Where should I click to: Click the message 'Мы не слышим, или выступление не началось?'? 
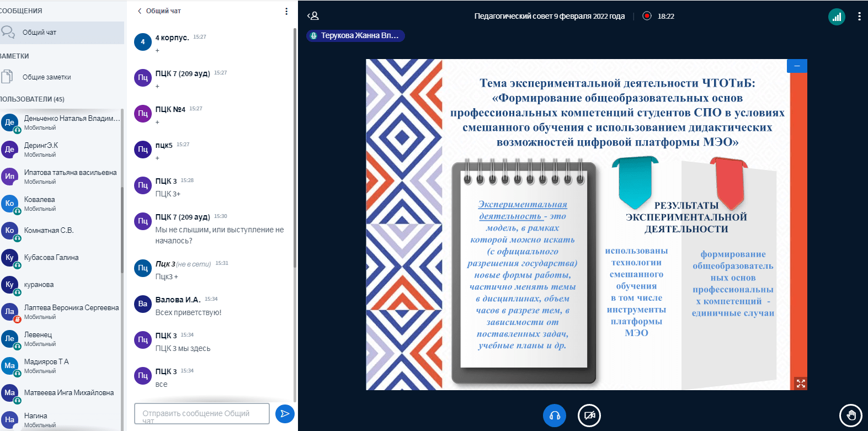point(220,235)
